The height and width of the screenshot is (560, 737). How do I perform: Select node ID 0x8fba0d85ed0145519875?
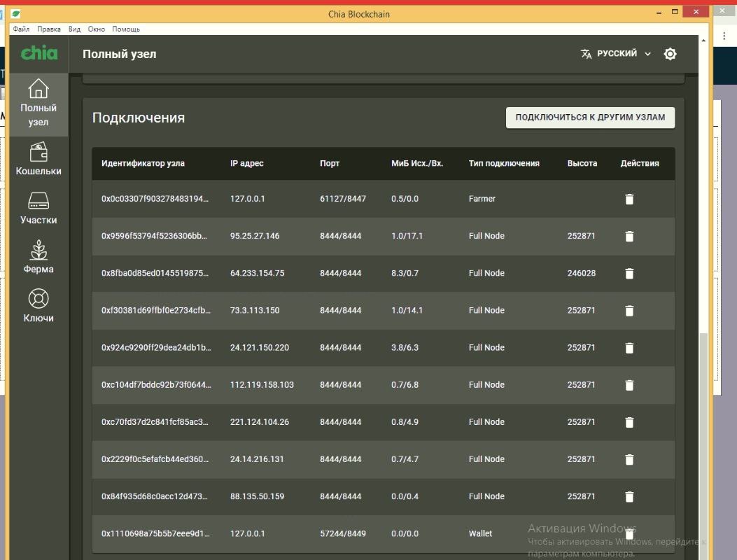[x=155, y=273]
